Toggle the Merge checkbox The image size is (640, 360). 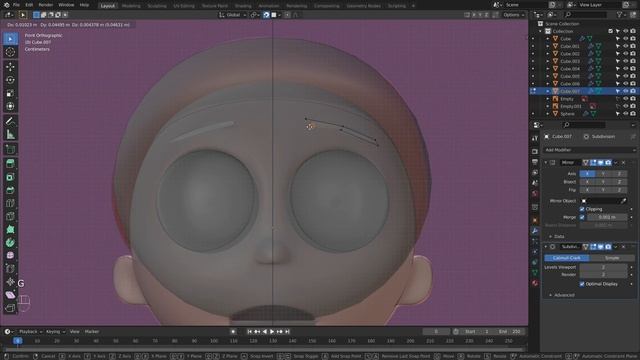(582, 217)
